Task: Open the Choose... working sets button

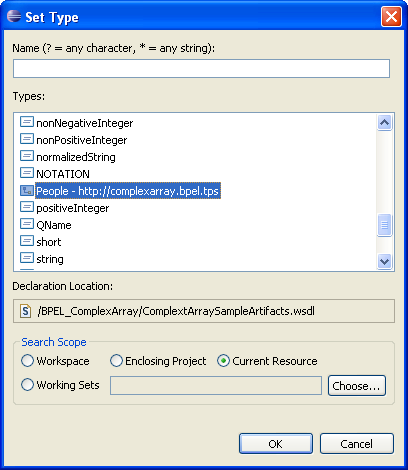Action: click(x=357, y=386)
